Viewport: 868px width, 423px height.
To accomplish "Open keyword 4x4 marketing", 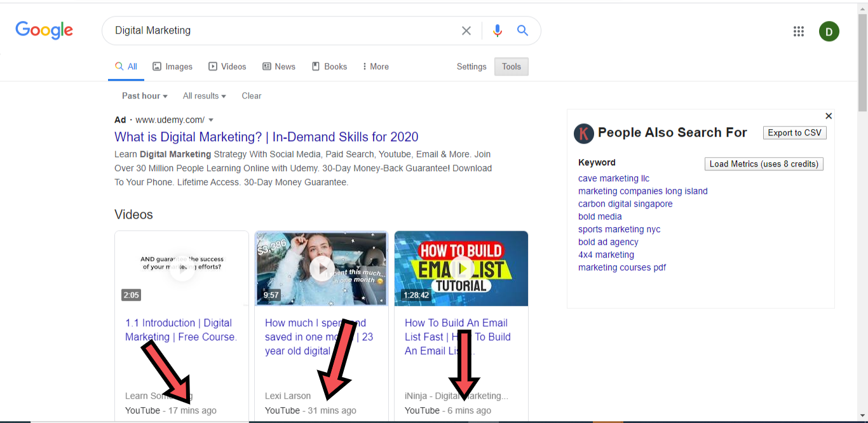I will click(606, 255).
